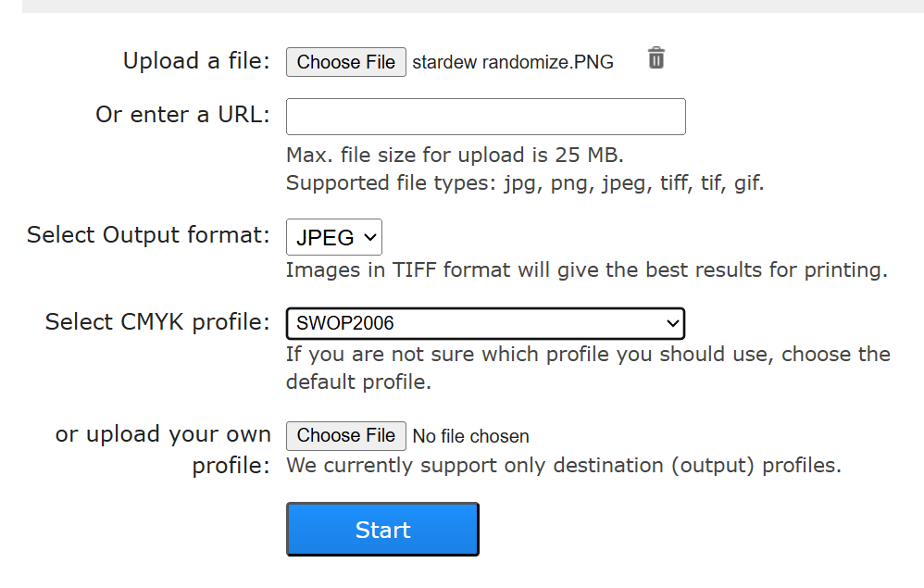Click the upload your own profile label
Viewport: 924px width, 588px height.
[163, 449]
